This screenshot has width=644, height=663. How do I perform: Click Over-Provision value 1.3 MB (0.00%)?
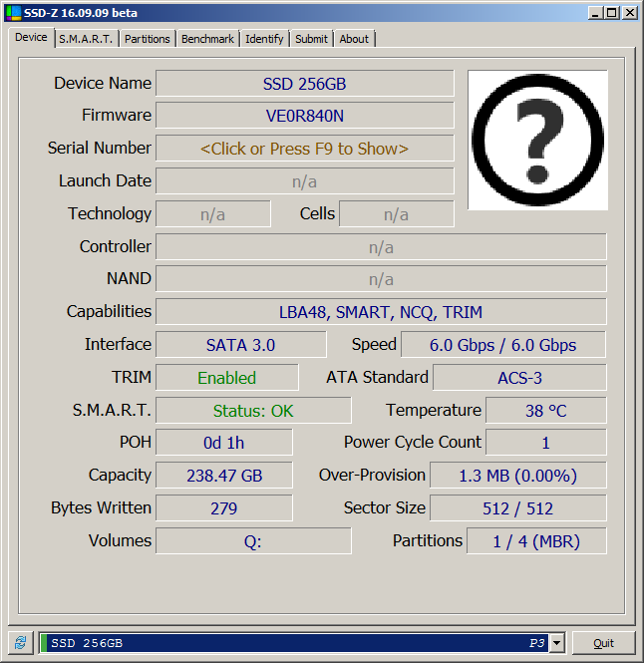point(518,476)
